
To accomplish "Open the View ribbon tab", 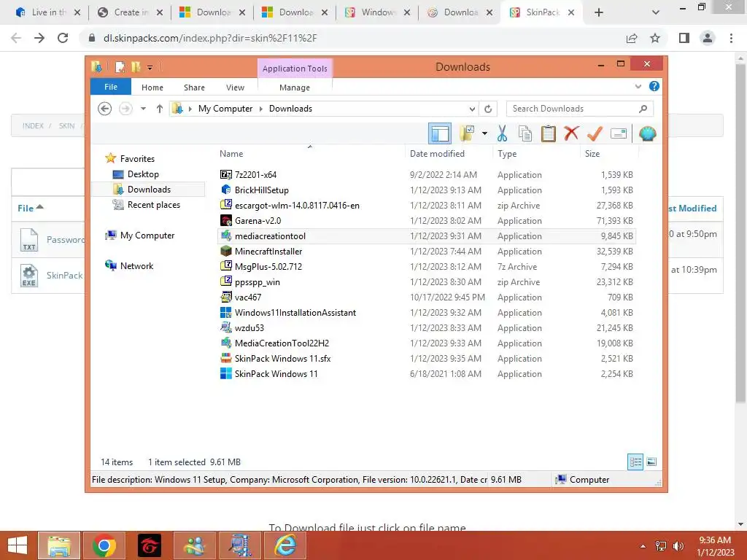I will (x=236, y=87).
